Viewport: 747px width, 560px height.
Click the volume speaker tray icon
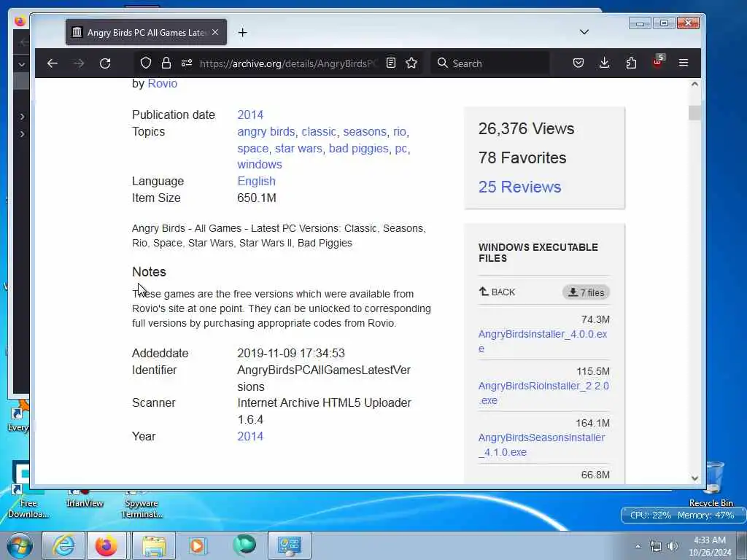pyautogui.click(x=673, y=546)
